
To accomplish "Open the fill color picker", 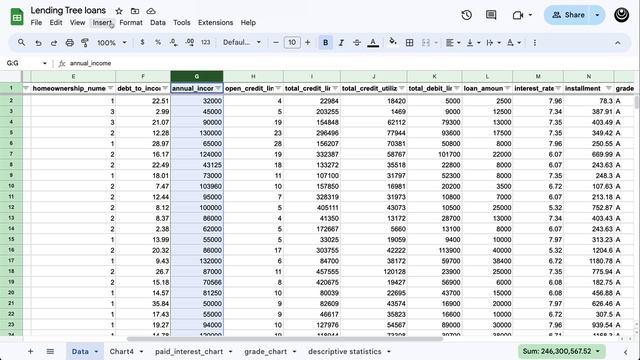I will 393,42.
